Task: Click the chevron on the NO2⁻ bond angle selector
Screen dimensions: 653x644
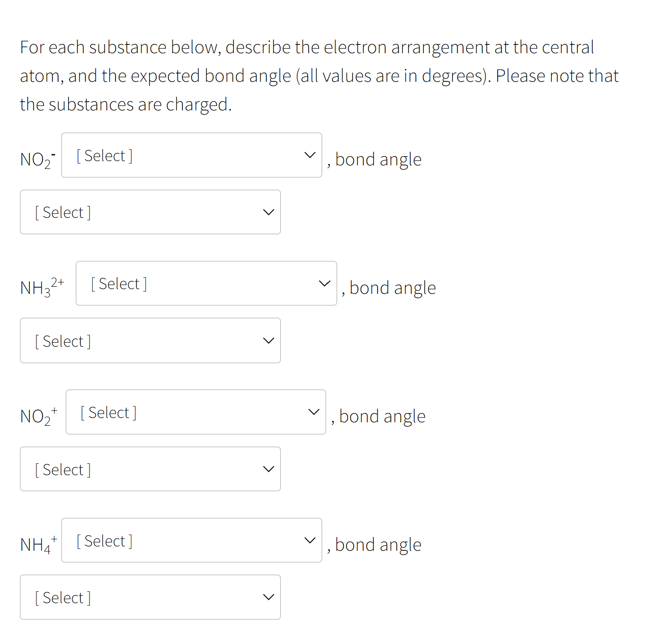Action: coord(268,212)
